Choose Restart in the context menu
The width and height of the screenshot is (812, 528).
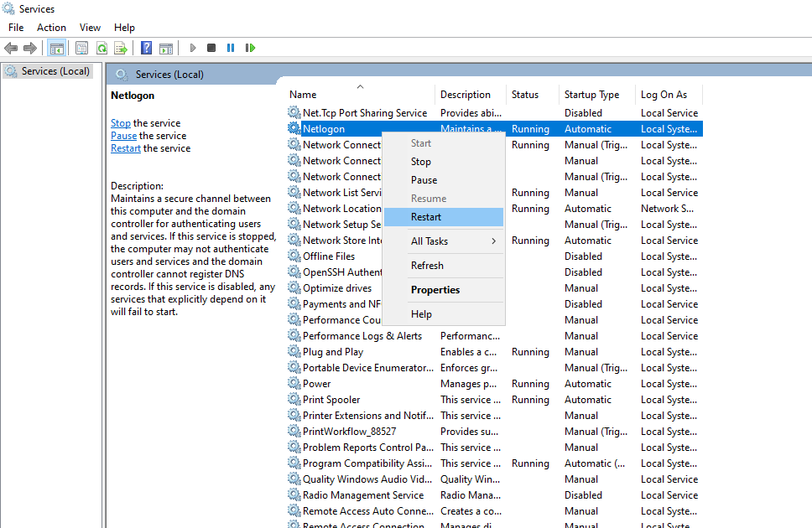[x=444, y=217]
